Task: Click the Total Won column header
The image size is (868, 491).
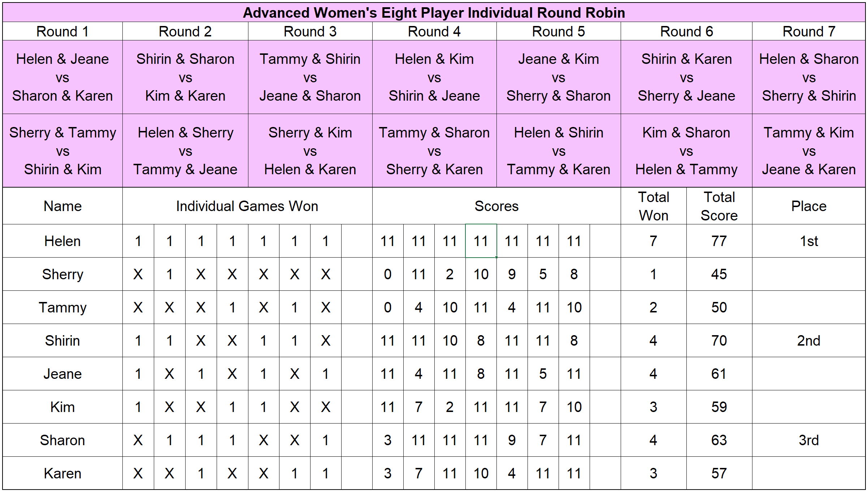Action: click(x=653, y=206)
